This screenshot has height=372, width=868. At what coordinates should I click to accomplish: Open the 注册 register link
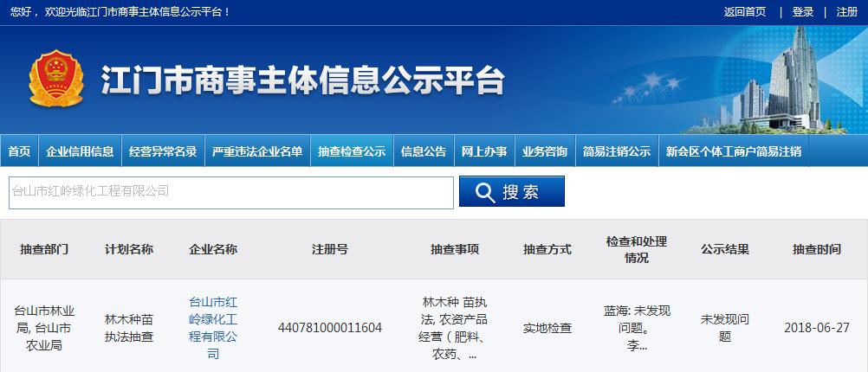click(x=847, y=11)
